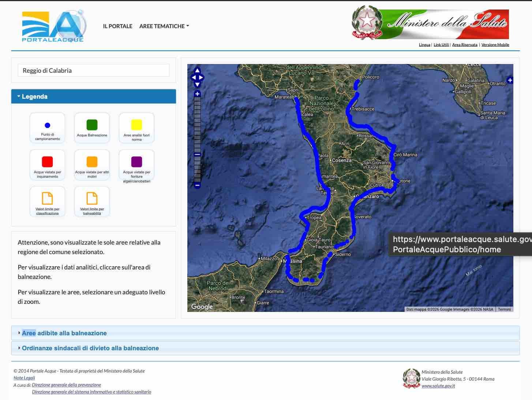Open the Aree Tematiche dropdown menu
This screenshot has height=400, width=532.
point(164,26)
